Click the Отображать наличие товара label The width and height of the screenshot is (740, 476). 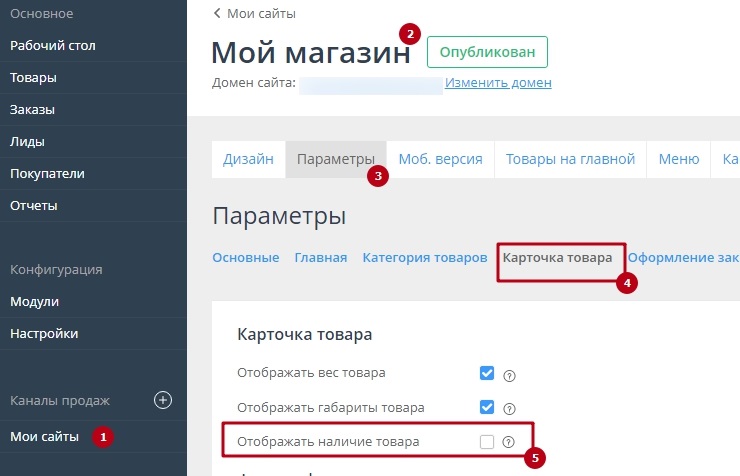[328, 442]
